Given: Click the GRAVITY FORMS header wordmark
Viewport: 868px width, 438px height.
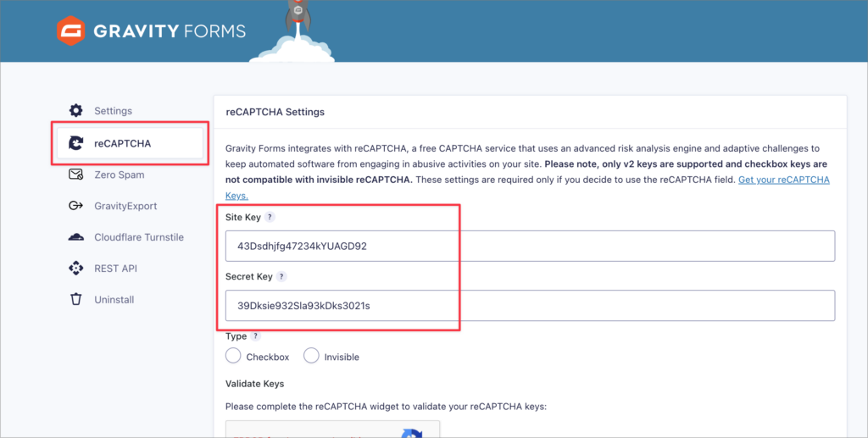Looking at the screenshot, I should (170, 31).
